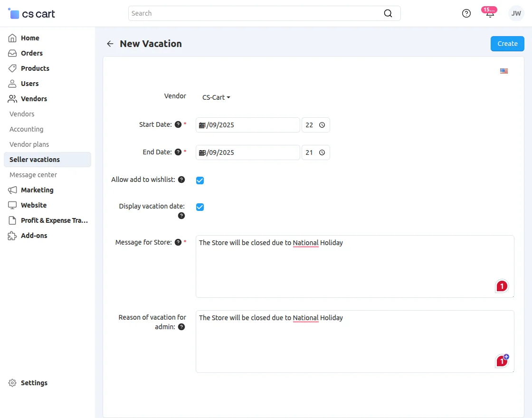Open the CS-Cart vendor dropdown

(x=216, y=97)
